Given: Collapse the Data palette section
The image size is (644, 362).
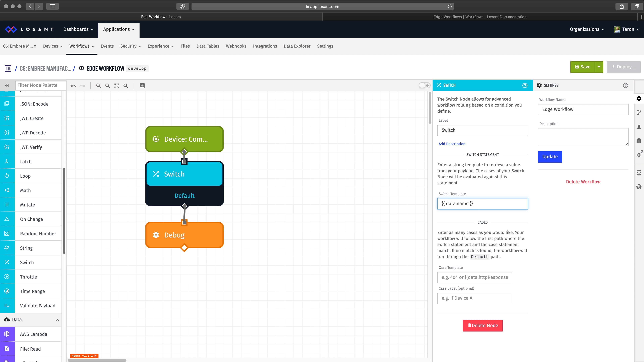Looking at the screenshot, I should 57,320.
